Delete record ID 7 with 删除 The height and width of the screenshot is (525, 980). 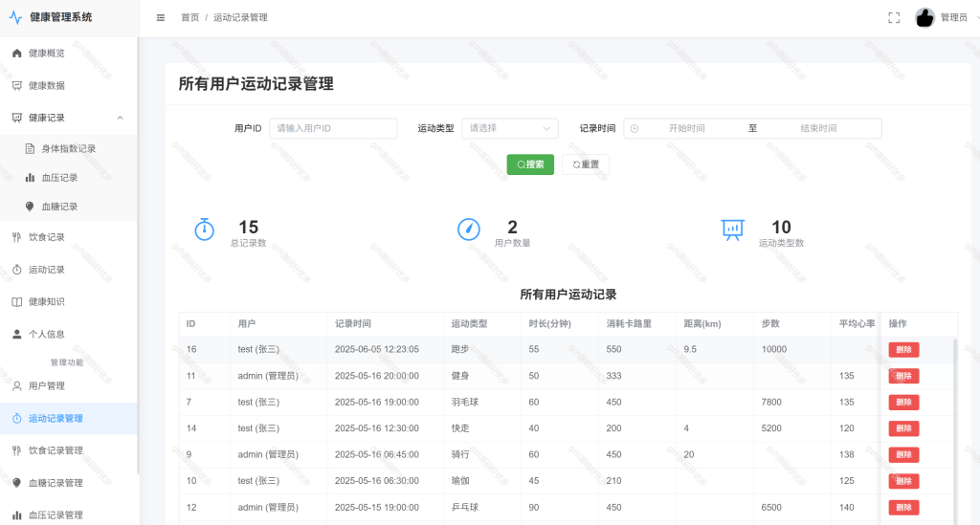click(903, 402)
